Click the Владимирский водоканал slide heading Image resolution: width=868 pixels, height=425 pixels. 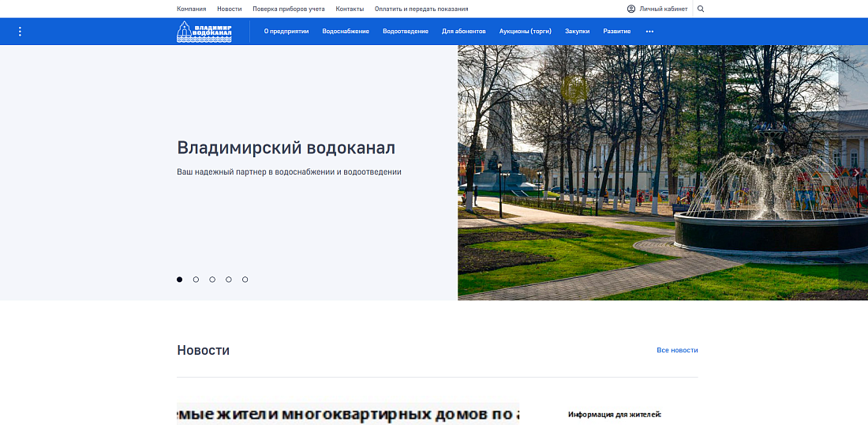(x=286, y=148)
